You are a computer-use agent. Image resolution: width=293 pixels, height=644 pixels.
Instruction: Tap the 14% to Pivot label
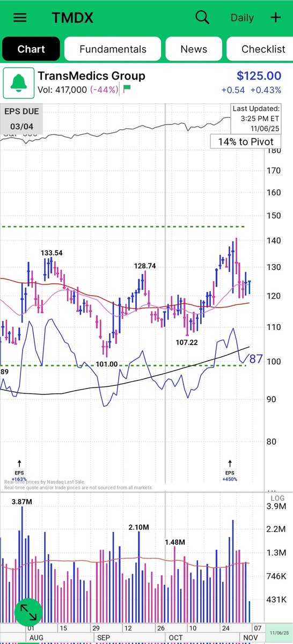pyautogui.click(x=246, y=142)
